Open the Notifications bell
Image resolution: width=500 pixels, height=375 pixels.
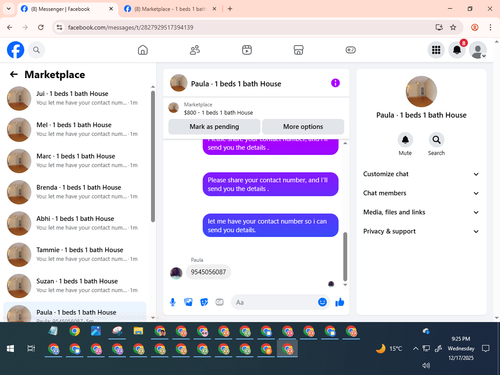pyautogui.click(x=457, y=50)
